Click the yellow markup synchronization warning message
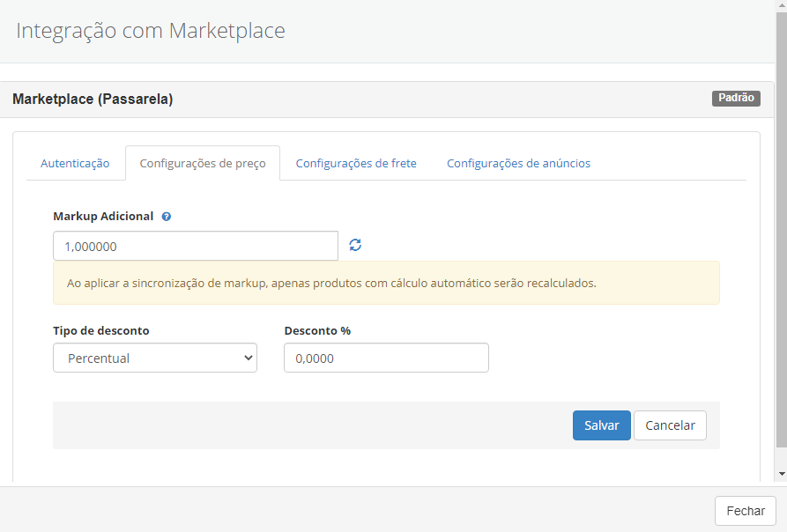The height and width of the screenshot is (532, 787). pyautogui.click(x=386, y=284)
